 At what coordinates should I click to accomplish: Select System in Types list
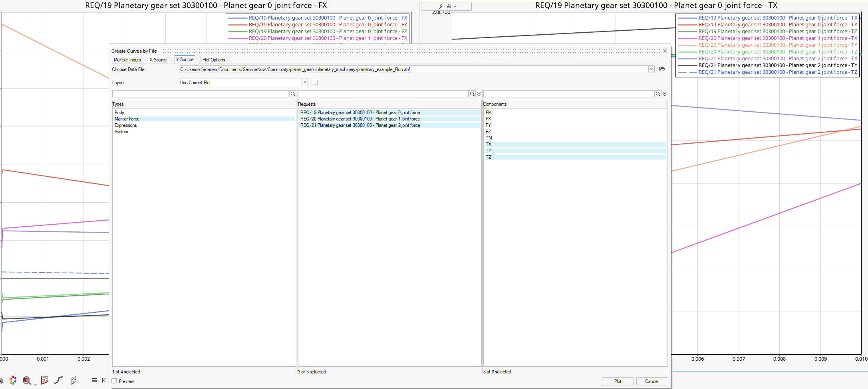(x=204, y=132)
